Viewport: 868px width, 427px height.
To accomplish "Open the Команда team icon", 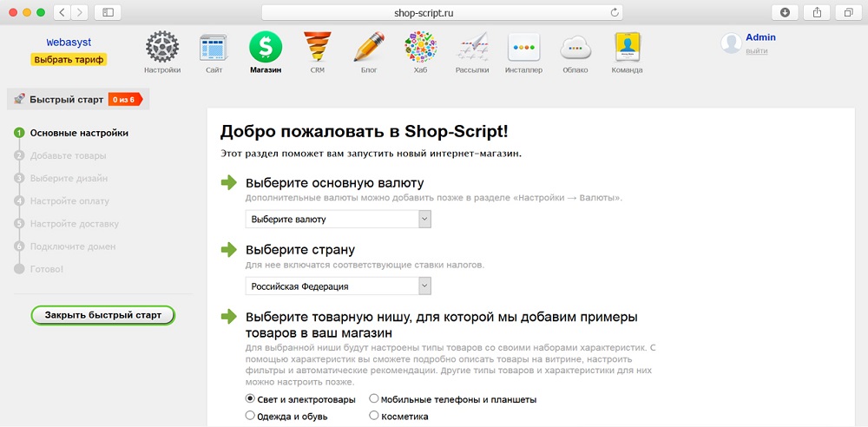I will tap(628, 47).
